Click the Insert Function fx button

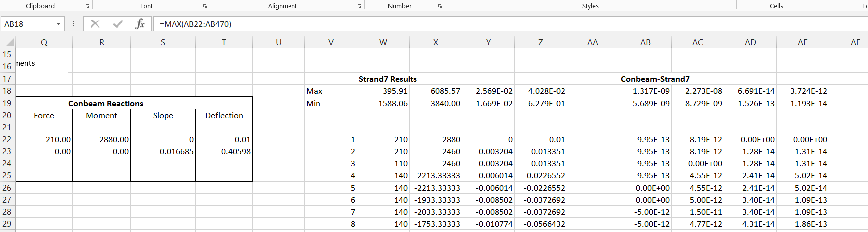[x=140, y=24]
